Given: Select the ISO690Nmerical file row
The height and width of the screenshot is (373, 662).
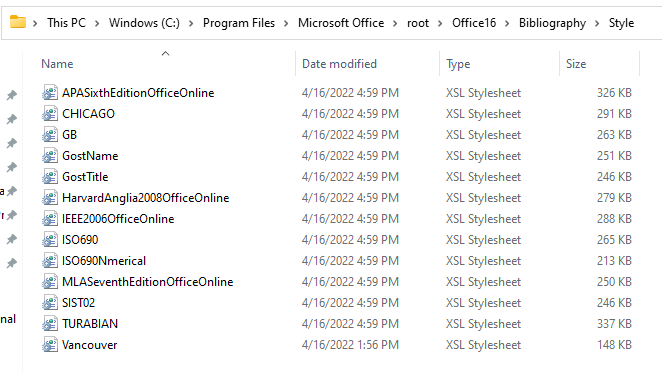Looking at the screenshot, I should tap(337, 261).
